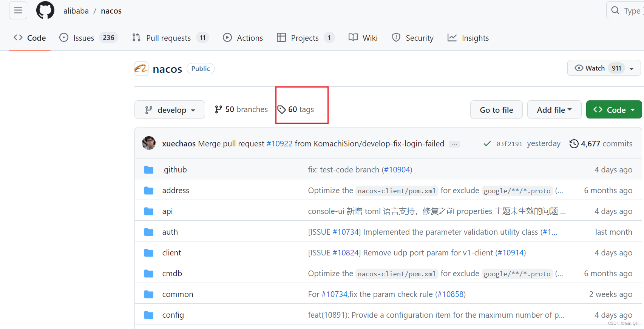Open the config folder
644x329 pixels.
pos(173,315)
